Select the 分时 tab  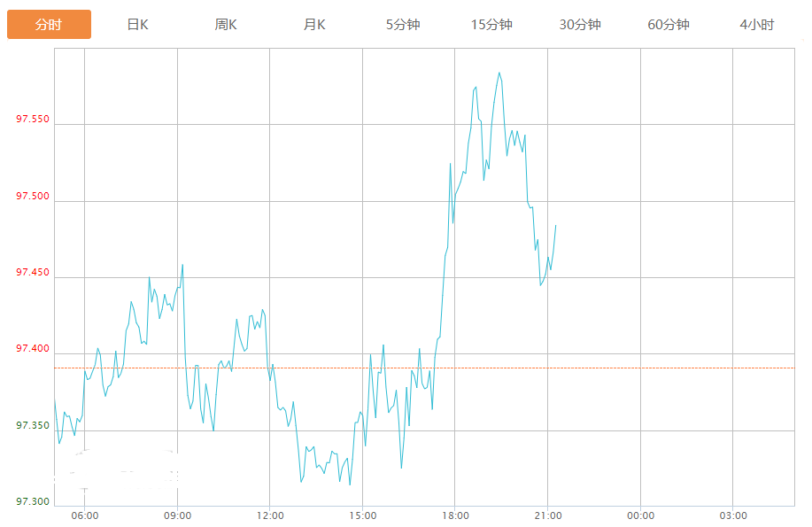coord(49,25)
